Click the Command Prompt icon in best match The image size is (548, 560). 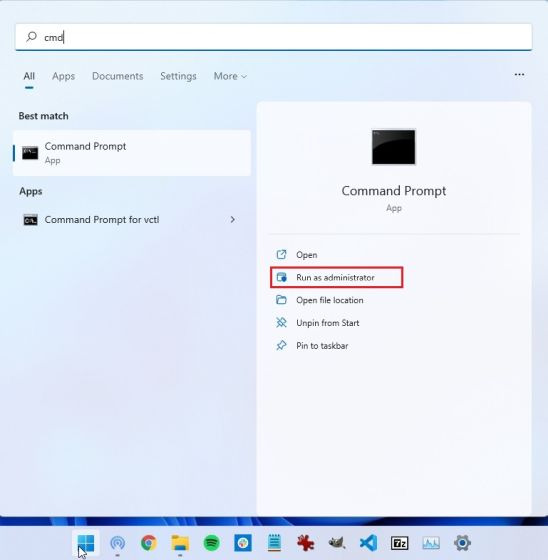[x=30, y=153]
